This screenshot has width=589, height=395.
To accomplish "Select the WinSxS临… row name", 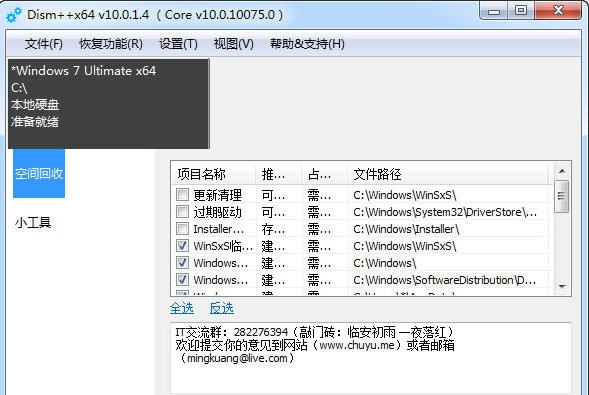I will pos(223,246).
